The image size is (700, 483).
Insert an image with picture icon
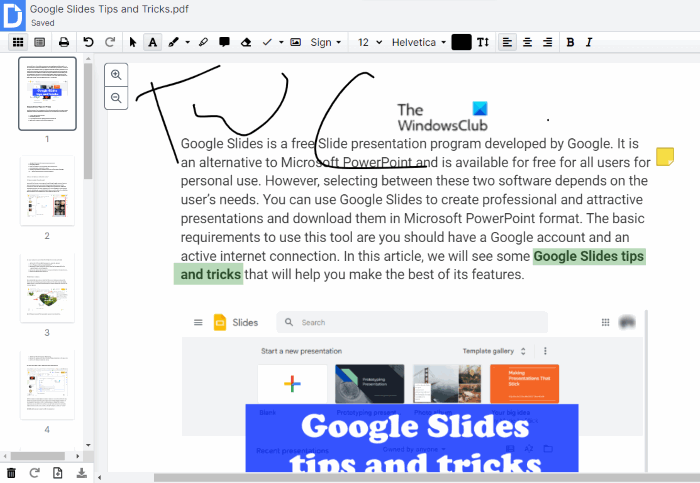click(x=296, y=42)
